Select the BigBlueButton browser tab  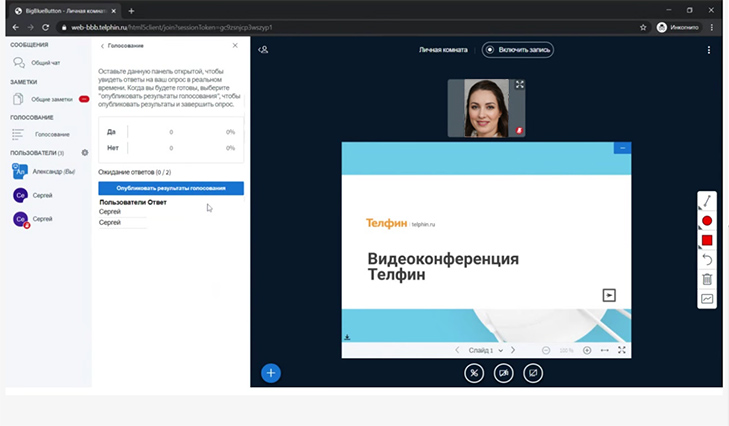(x=64, y=11)
